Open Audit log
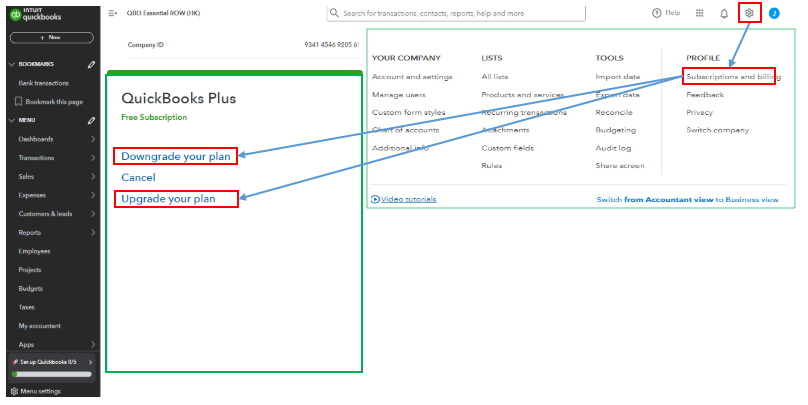The height and width of the screenshot is (405, 808). (613, 148)
